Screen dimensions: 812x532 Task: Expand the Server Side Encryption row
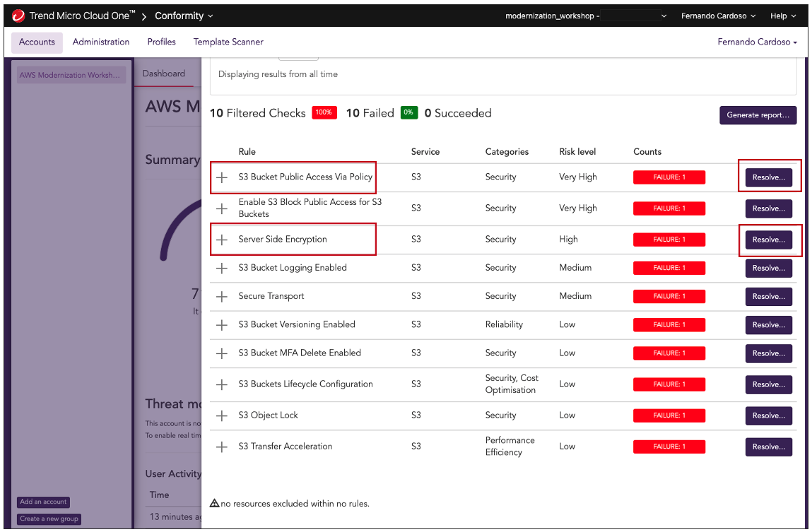pos(222,240)
